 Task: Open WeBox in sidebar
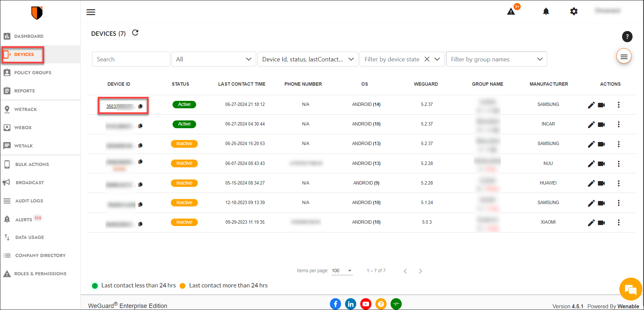tap(40, 128)
